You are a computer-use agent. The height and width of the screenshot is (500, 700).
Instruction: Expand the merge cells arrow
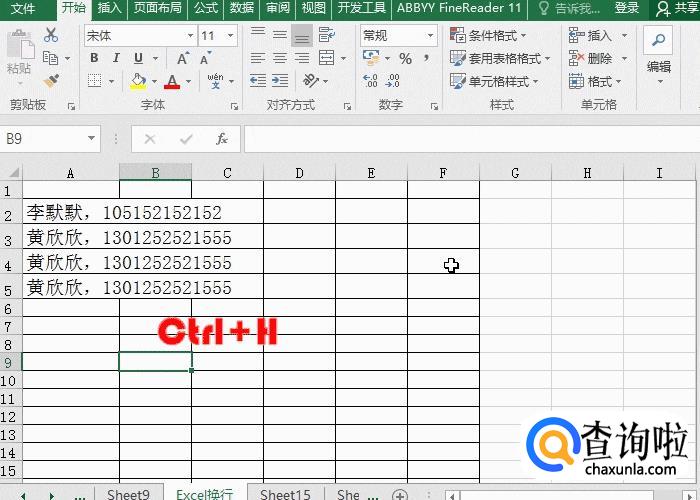343,58
